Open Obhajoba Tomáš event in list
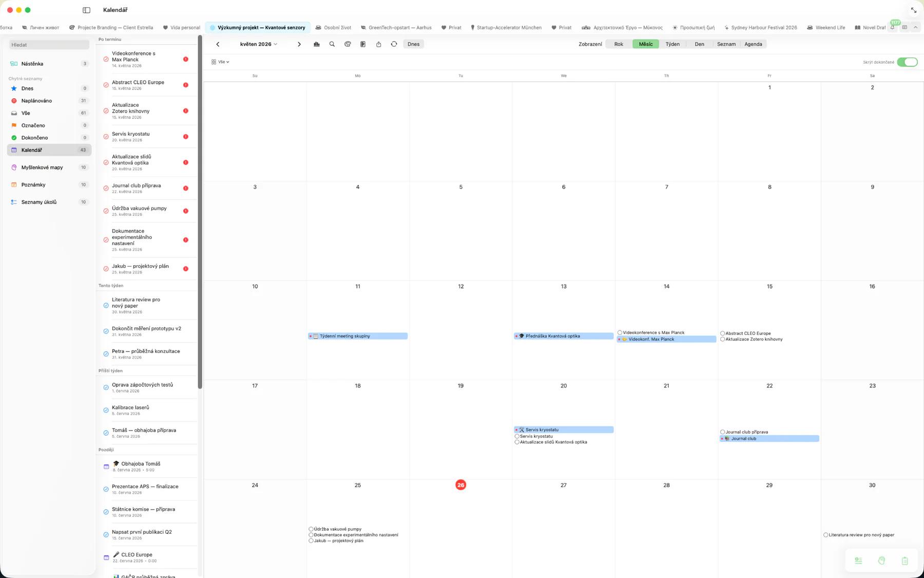924x578 pixels. click(x=147, y=467)
